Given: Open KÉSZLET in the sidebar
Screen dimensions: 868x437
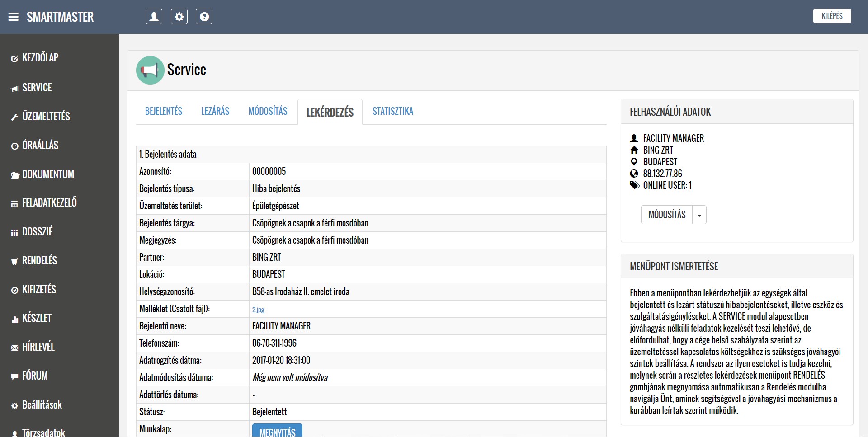Looking at the screenshot, I should tap(37, 318).
